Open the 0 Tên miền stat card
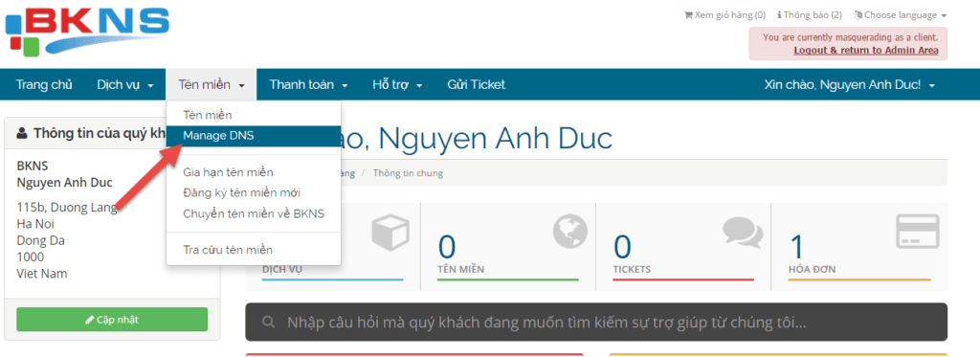The height and width of the screenshot is (357, 980). pyautogui.click(x=508, y=246)
